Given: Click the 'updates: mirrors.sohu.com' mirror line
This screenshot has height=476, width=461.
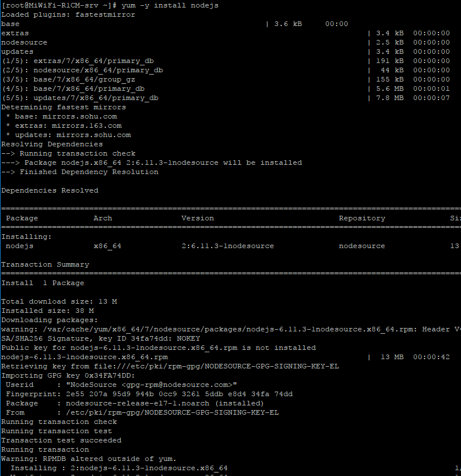Looking at the screenshot, I should [68, 135].
